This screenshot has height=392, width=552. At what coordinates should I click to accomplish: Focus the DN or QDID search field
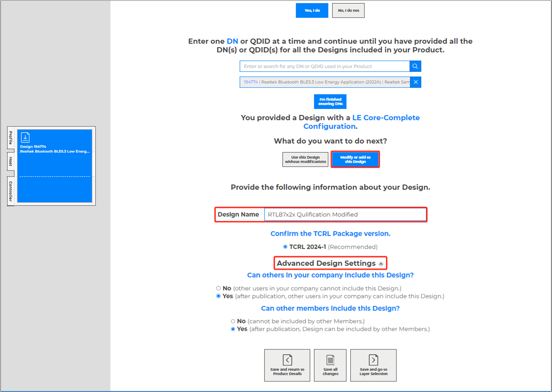click(325, 66)
